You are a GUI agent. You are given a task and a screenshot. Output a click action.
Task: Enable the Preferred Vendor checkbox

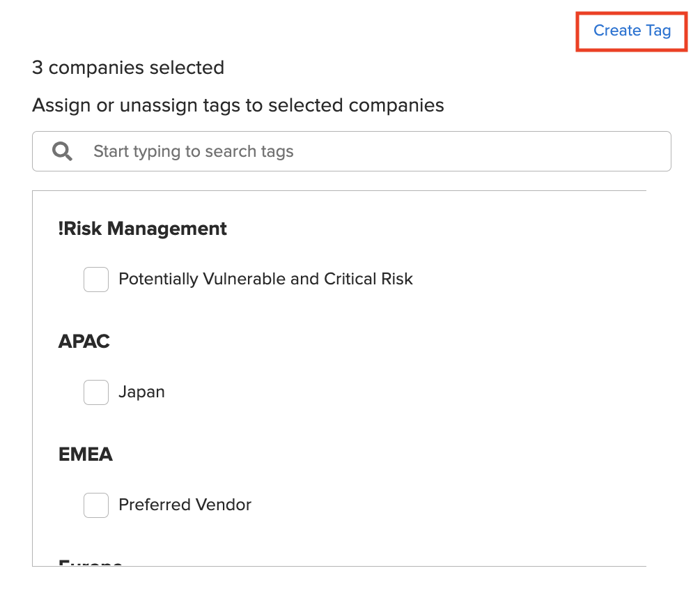point(96,505)
